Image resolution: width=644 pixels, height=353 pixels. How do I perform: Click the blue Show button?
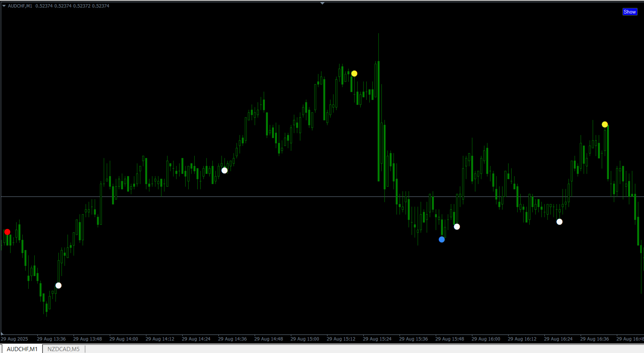coord(630,12)
